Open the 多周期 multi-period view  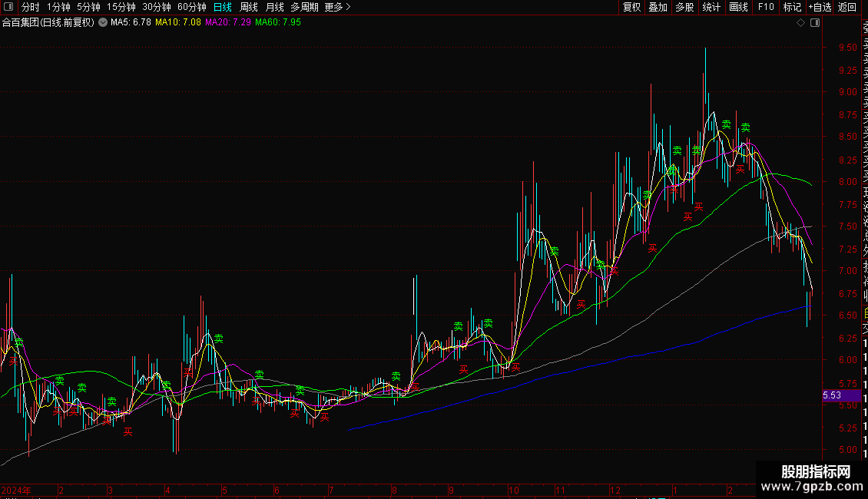click(x=304, y=7)
